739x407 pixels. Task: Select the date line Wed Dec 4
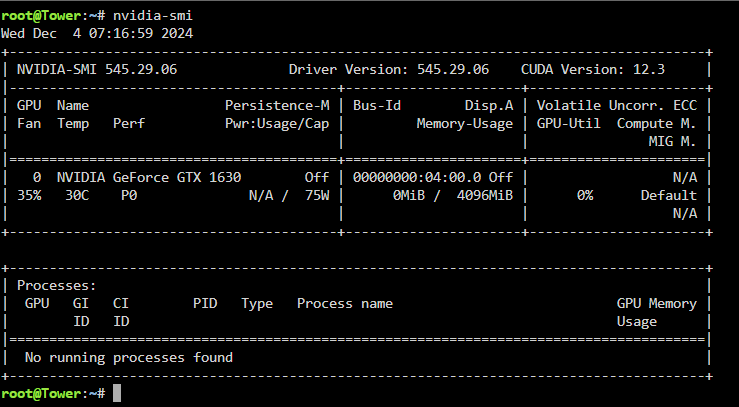(x=97, y=33)
